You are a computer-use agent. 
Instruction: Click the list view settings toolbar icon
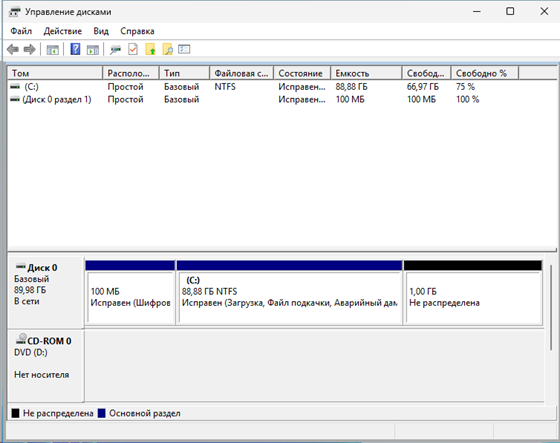(x=184, y=49)
